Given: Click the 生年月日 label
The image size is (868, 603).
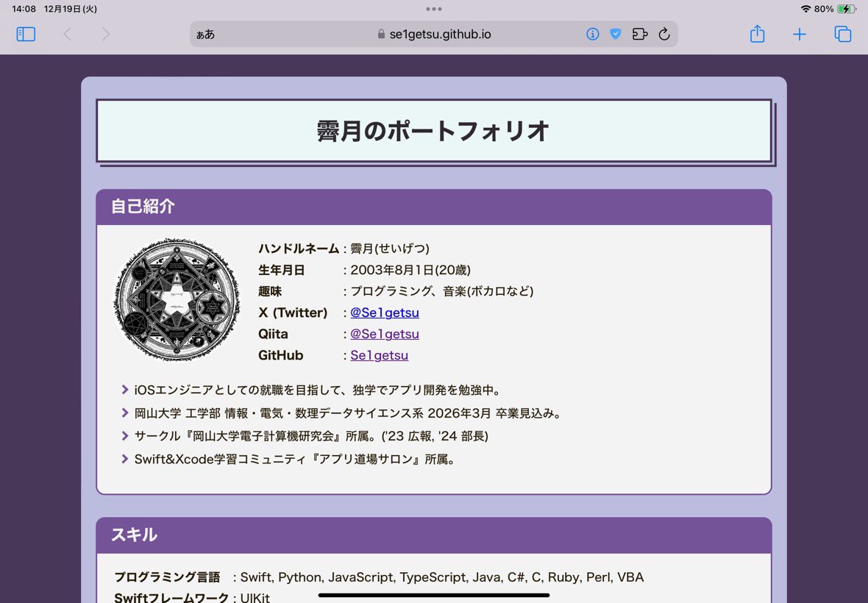Looking at the screenshot, I should tap(281, 270).
